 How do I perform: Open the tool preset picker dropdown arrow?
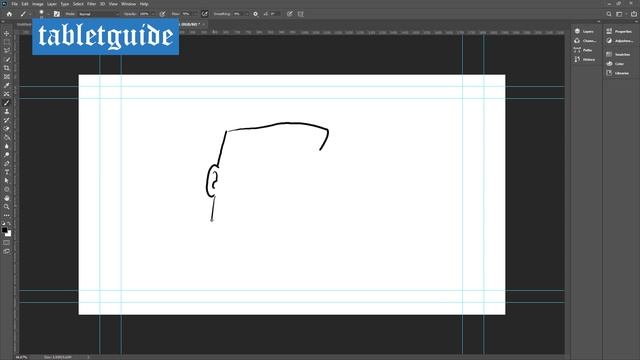(x=30, y=14)
